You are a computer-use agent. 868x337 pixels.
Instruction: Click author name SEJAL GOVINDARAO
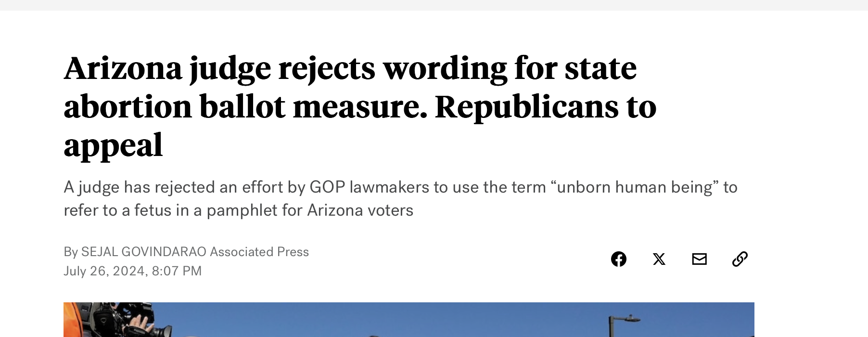(x=143, y=252)
